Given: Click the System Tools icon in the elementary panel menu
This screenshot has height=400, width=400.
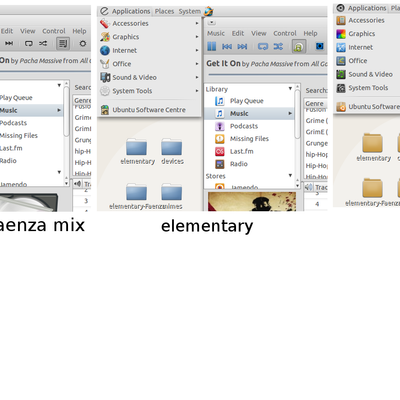Looking at the screenshot, I should (x=105, y=91).
